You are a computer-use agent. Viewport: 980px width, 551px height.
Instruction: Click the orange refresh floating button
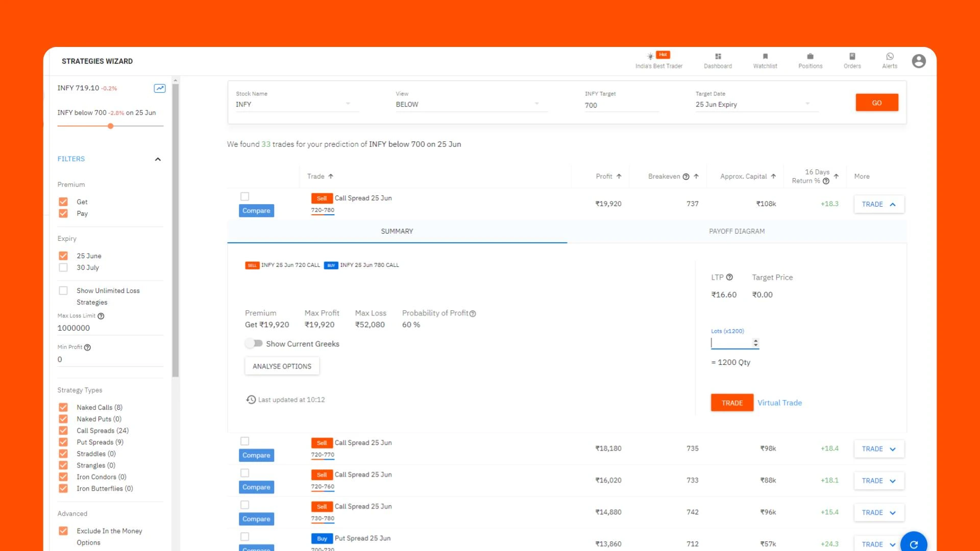(x=914, y=544)
